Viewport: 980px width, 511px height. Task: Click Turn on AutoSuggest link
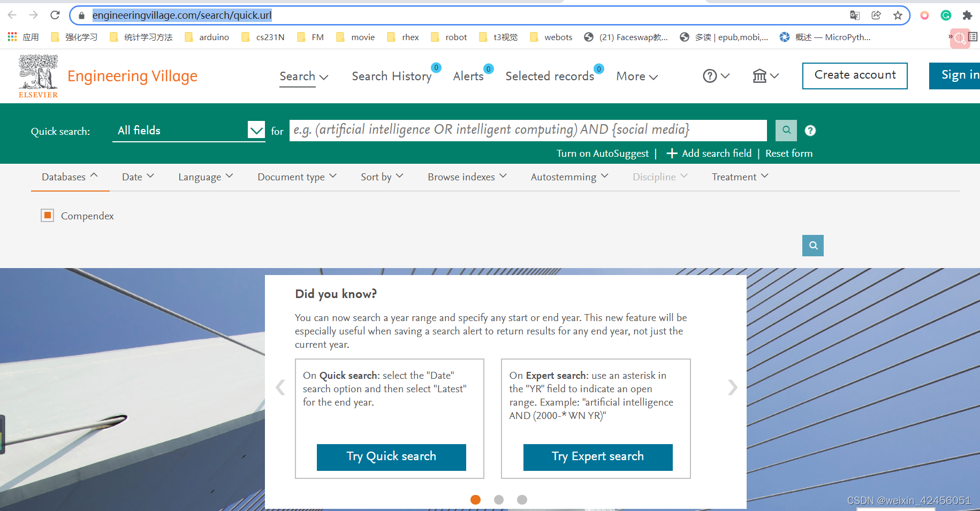[x=603, y=154]
